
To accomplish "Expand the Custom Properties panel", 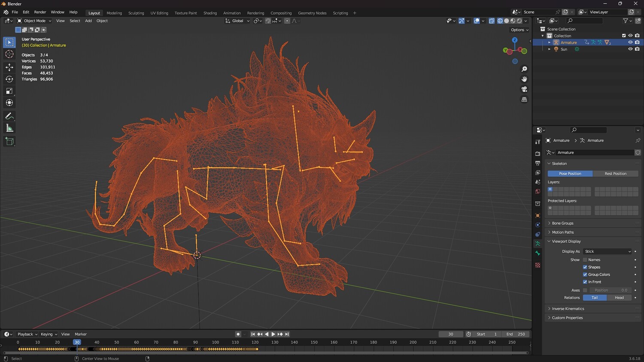I will point(592,318).
